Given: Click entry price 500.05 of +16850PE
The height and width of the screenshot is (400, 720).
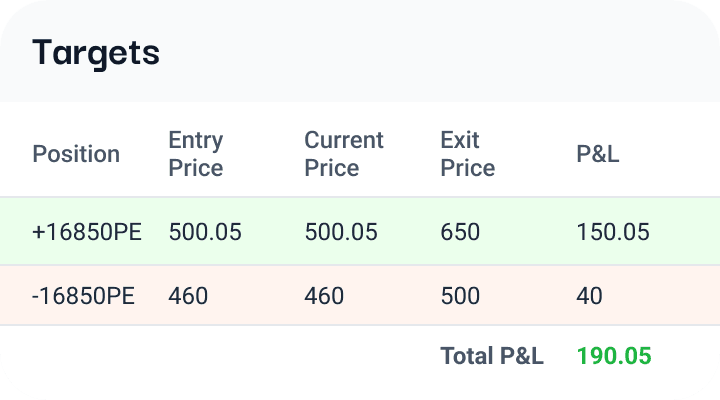Looking at the screenshot, I should coord(205,231).
